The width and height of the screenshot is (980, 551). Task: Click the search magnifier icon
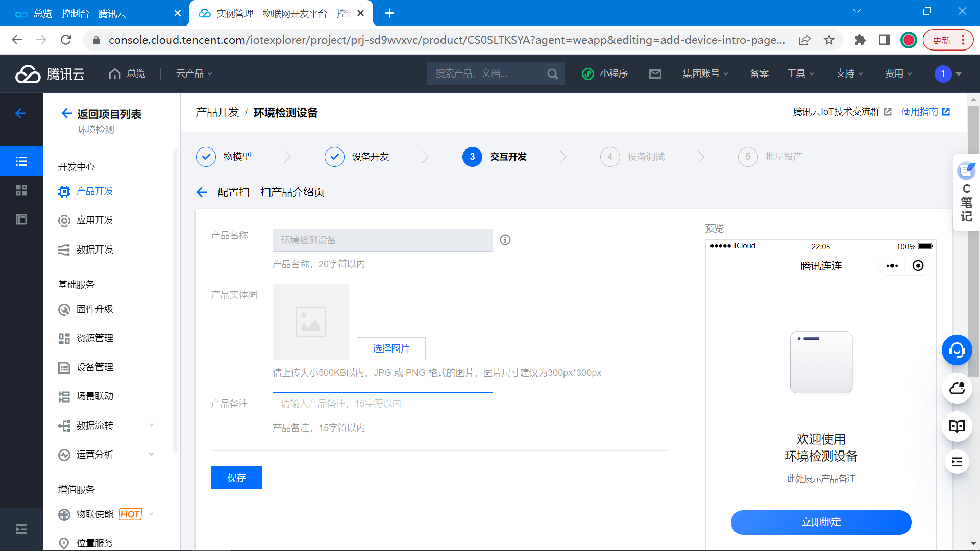(x=552, y=74)
